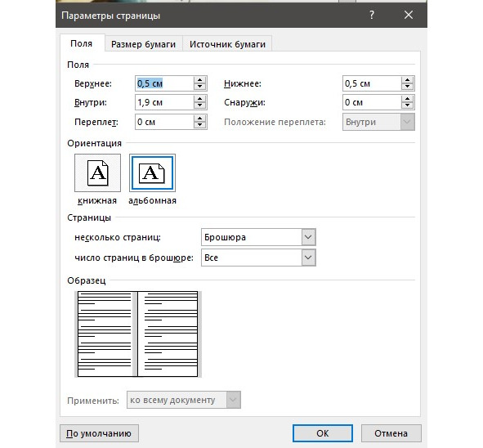Click the help question mark icon
Viewport: 483px width, 448px height.
pyautogui.click(x=372, y=15)
